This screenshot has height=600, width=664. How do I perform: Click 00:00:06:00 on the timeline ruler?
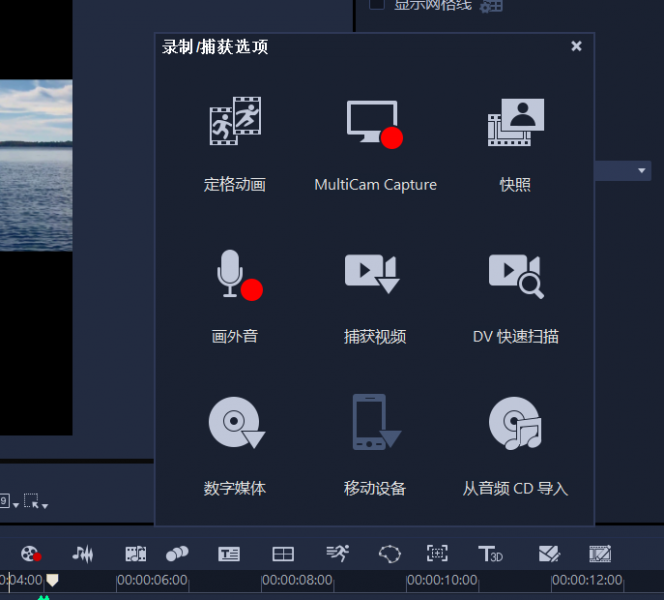tap(152, 580)
